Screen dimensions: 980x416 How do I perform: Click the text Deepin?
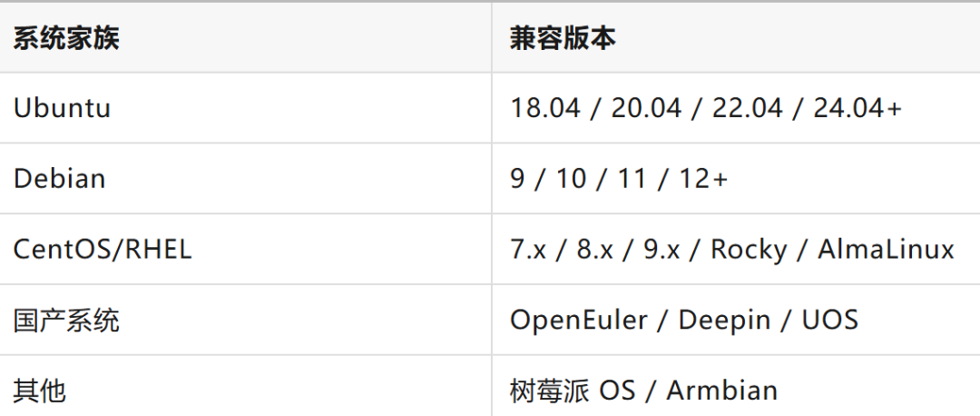point(724,321)
